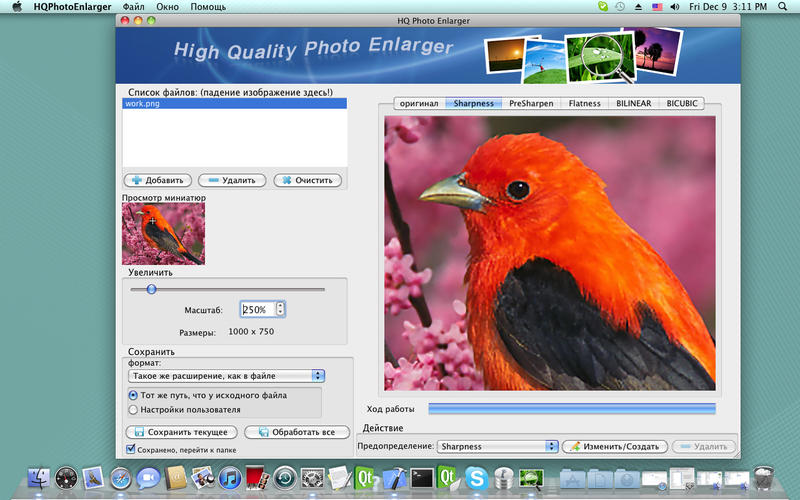
Task: Click Time Machine status icon in menu bar
Action: pyautogui.click(x=620, y=7)
